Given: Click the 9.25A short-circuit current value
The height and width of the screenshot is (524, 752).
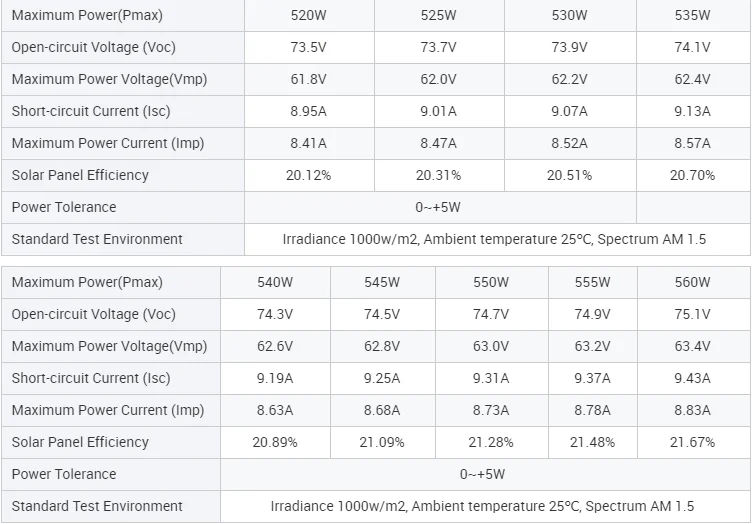Looking at the screenshot, I should point(382,378).
